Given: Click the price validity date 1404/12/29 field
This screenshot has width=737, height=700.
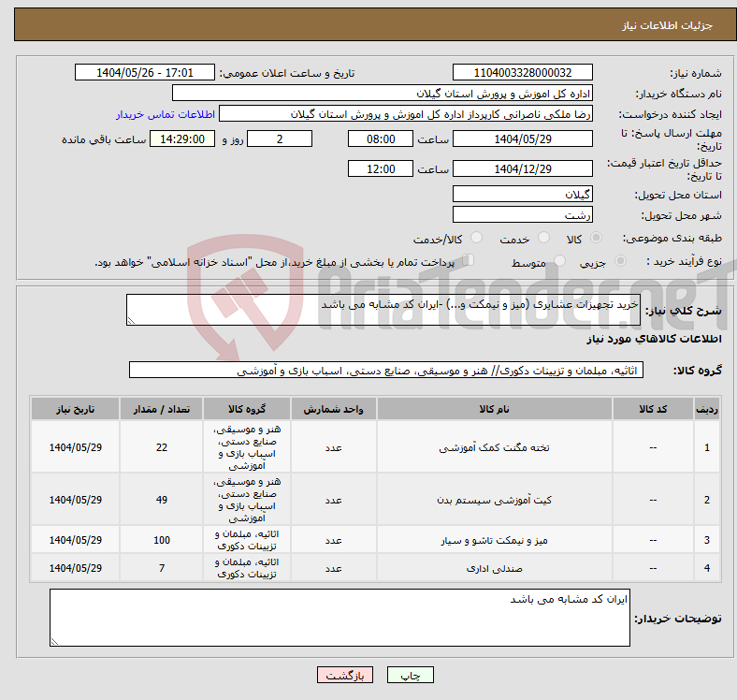Looking at the screenshot, I should coord(522,168).
